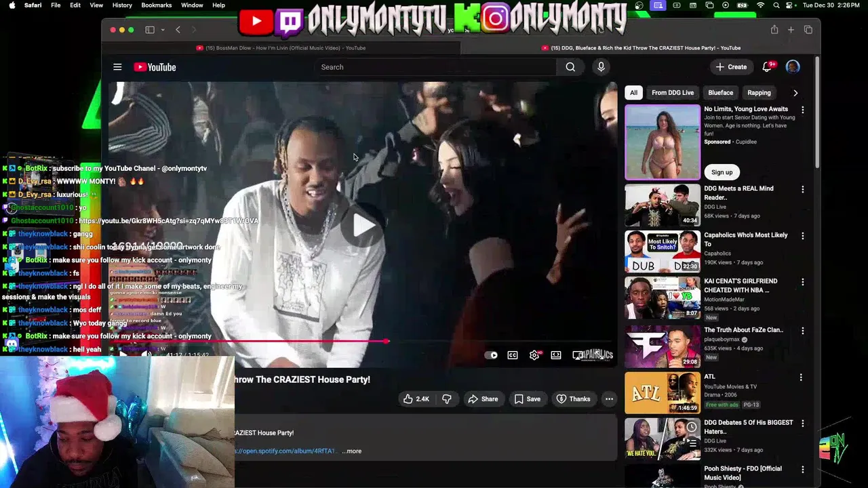Open options for KAI CENAT'S GIRLFRIEND video
This screenshot has height=488, width=868.
pyautogui.click(x=802, y=282)
